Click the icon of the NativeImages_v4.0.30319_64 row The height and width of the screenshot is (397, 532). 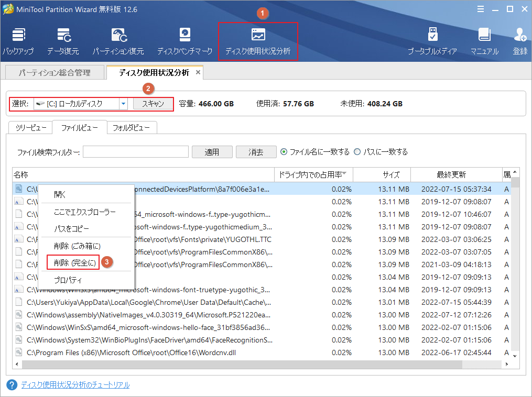19,315
